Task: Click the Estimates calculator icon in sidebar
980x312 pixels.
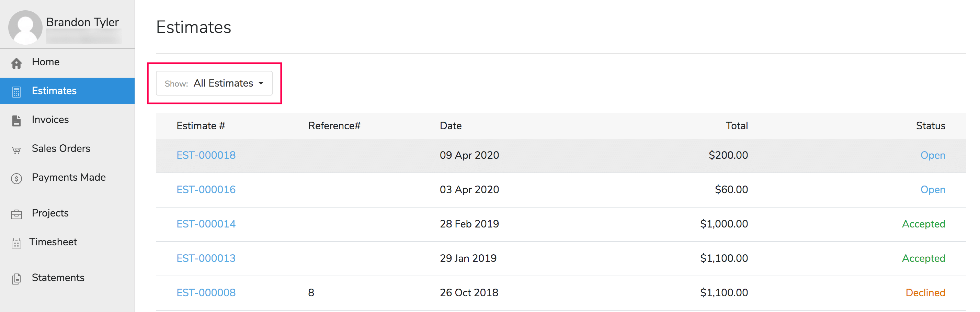Action: (16, 92)
